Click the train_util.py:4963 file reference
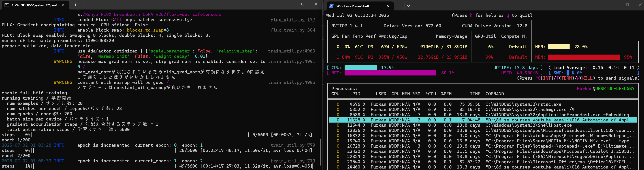This screenshot has width=644, height=170. pyautogui.click(x=291, y=51)
